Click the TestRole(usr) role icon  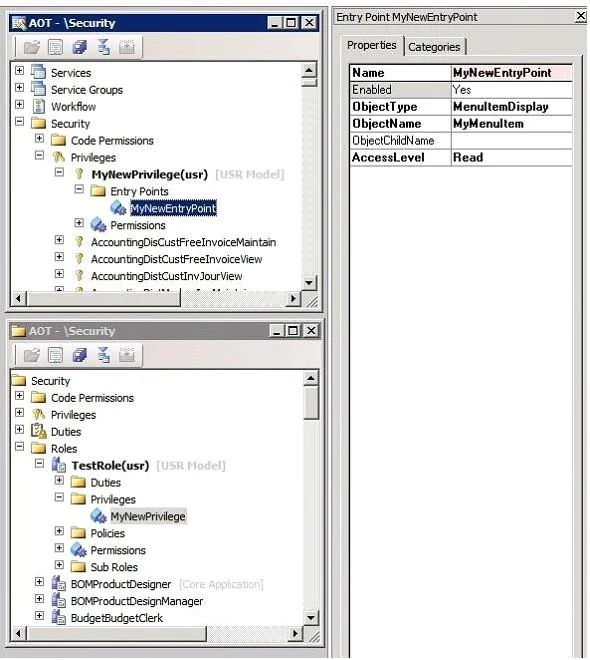58,465
